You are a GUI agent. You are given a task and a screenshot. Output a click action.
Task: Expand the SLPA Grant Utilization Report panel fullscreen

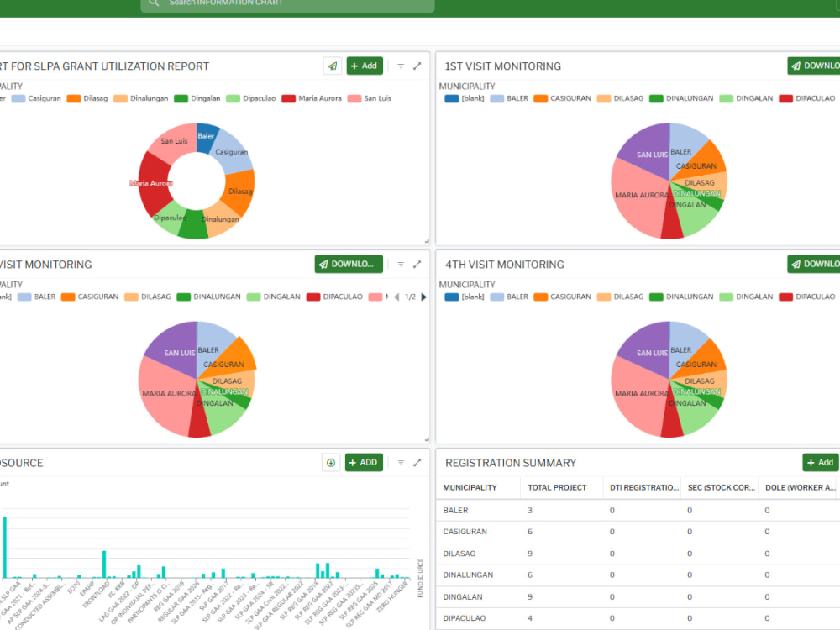(x=417, y=66)
